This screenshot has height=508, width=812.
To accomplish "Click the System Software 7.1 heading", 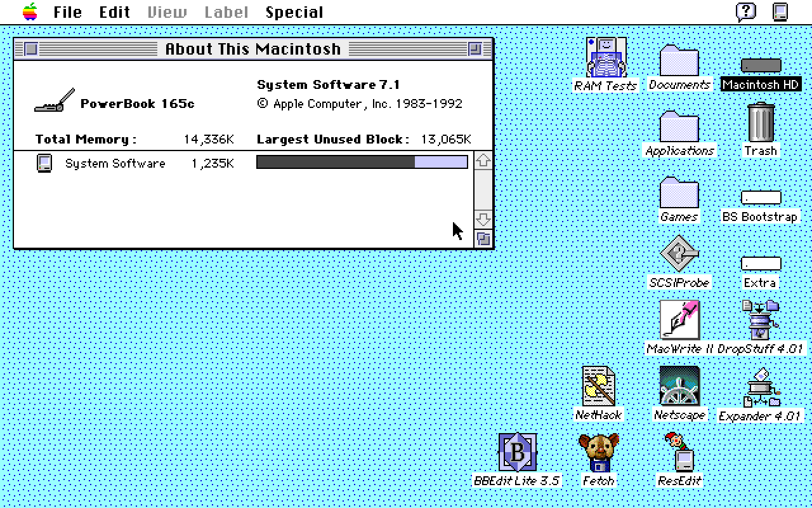I will pyautogui.click(x=328, y=84).
